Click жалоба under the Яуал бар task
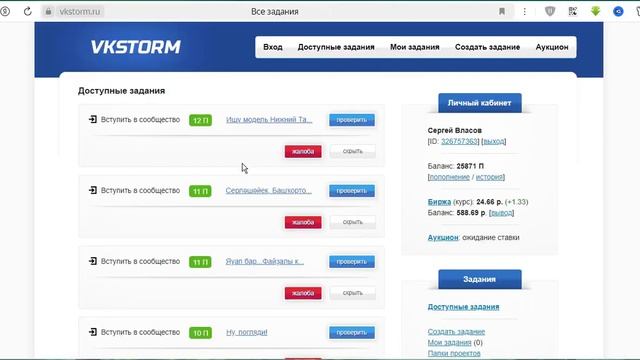Screen dimensions: 640x360 (303, 293)
